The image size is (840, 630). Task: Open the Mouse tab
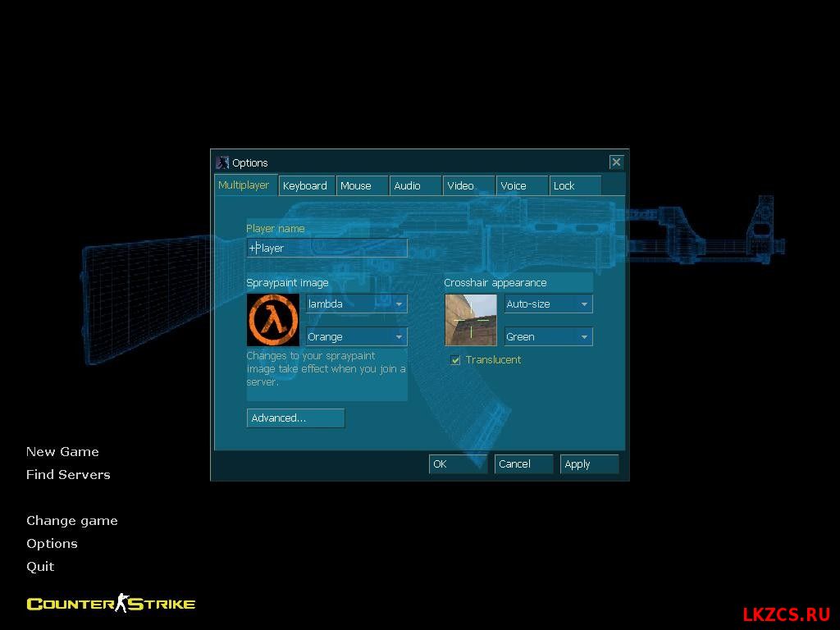(363, 186)
